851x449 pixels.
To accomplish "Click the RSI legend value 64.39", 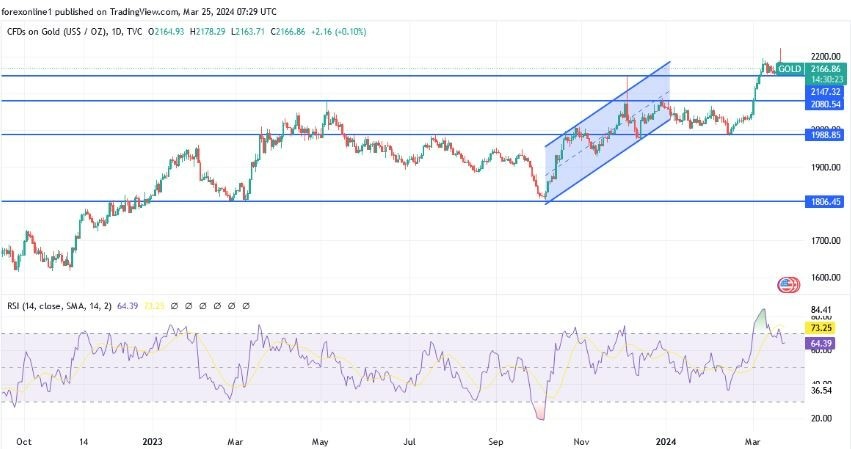I will pos(128,306).
